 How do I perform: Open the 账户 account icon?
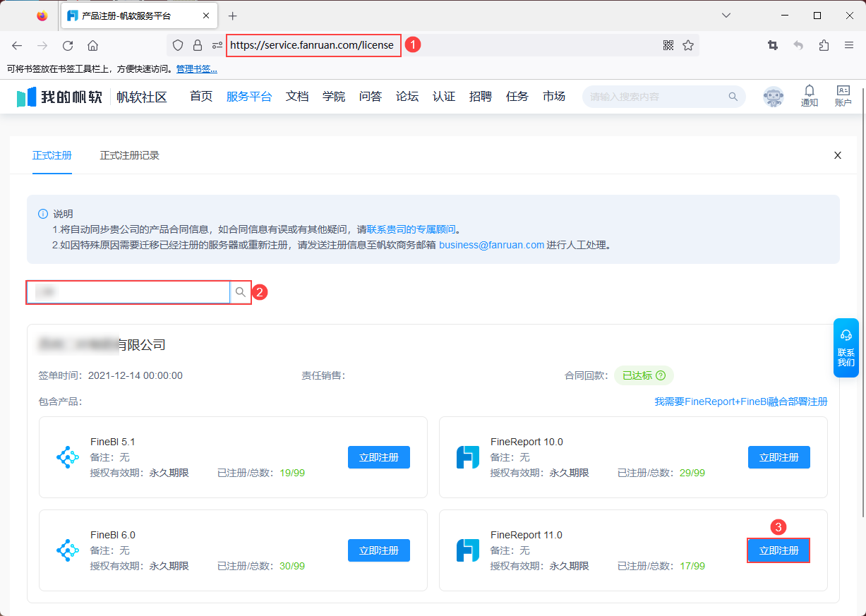tap(843, 96)
